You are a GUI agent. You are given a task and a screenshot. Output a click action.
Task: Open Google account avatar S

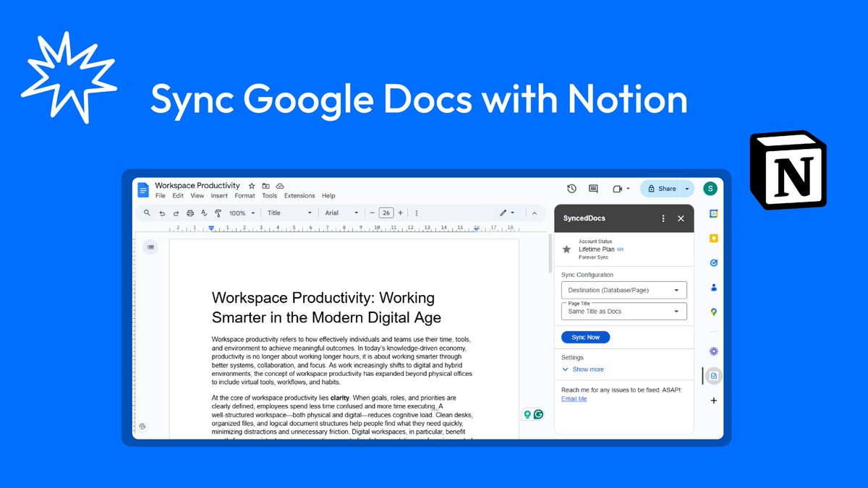coord(710,189)
